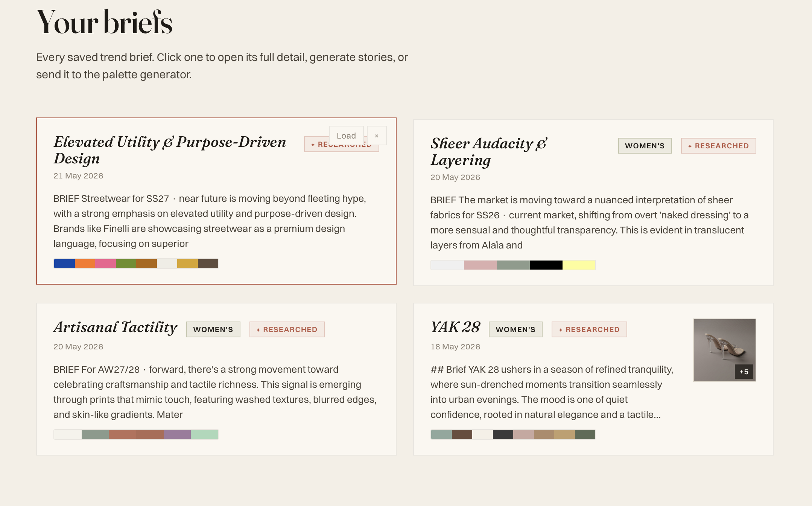The height and width of the screenshot is (506, 812).
Task: Select the dark green swatch in YAK 28 palette
Action: click(585, 434)
